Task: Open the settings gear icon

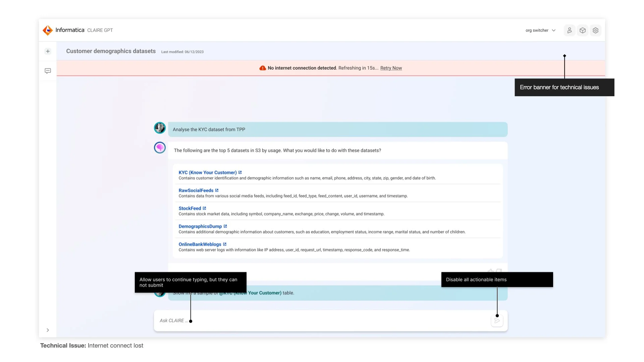Action: tap(595, 31)
